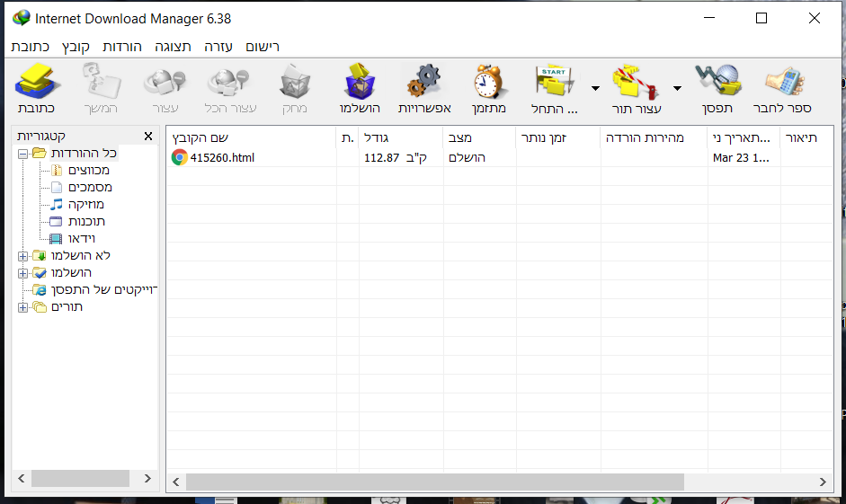Click left arrow of download list scrollbar
Image resolution: width=846 pixels, height=504 pixels.
pos(176,482)
